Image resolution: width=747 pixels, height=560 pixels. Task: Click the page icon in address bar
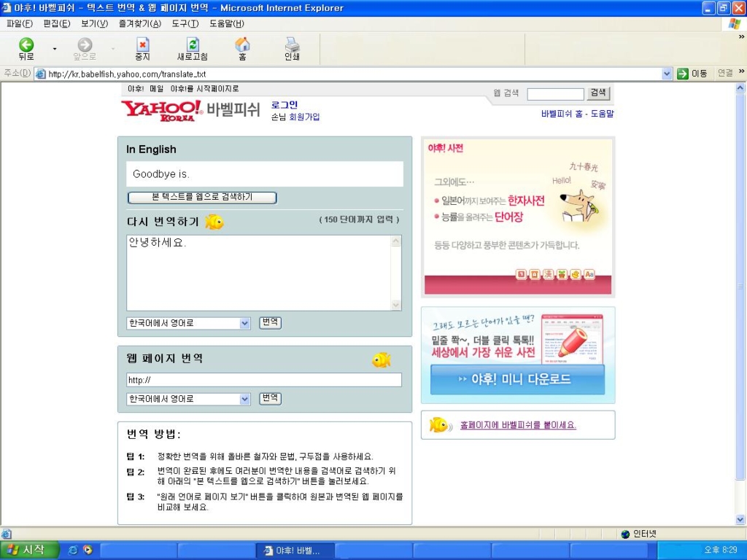[41, 74]
